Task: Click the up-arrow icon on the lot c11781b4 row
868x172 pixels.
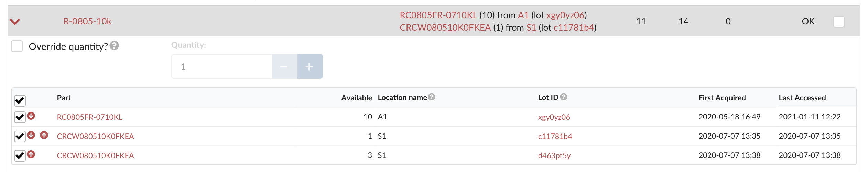Action: coord(44,135)
